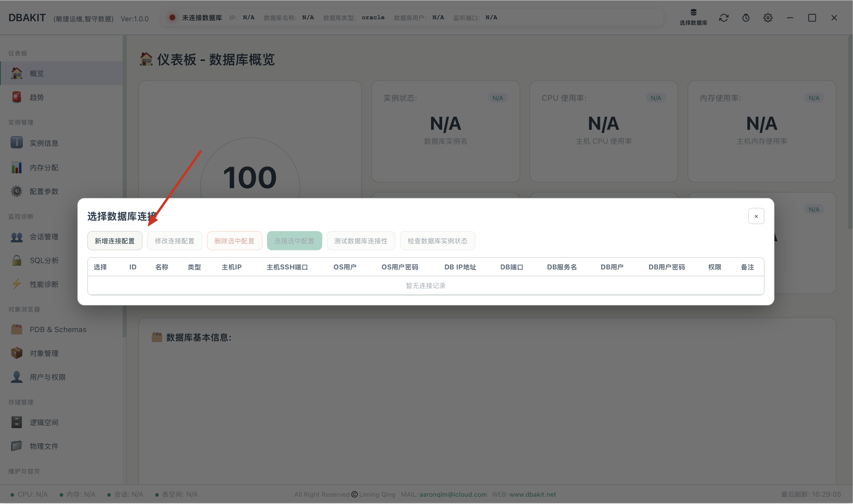Open the 选择数据库 database icon
853x504 pixels.
click(x=693, y=17)
